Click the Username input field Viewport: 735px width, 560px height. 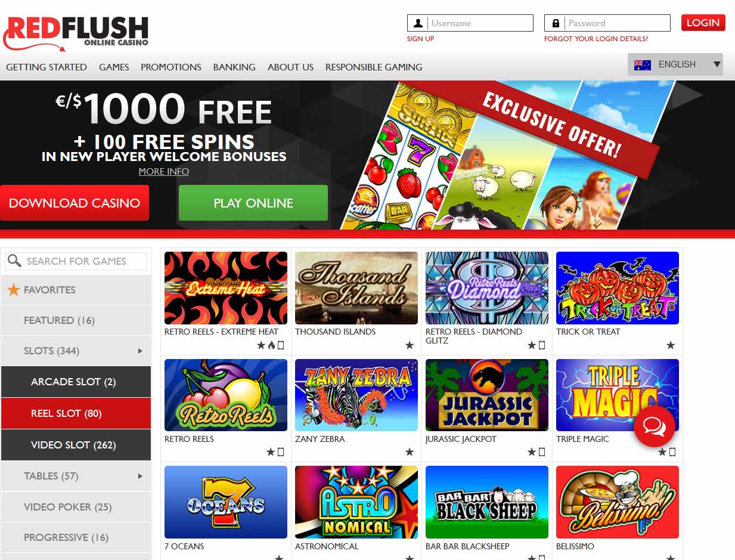470,23
